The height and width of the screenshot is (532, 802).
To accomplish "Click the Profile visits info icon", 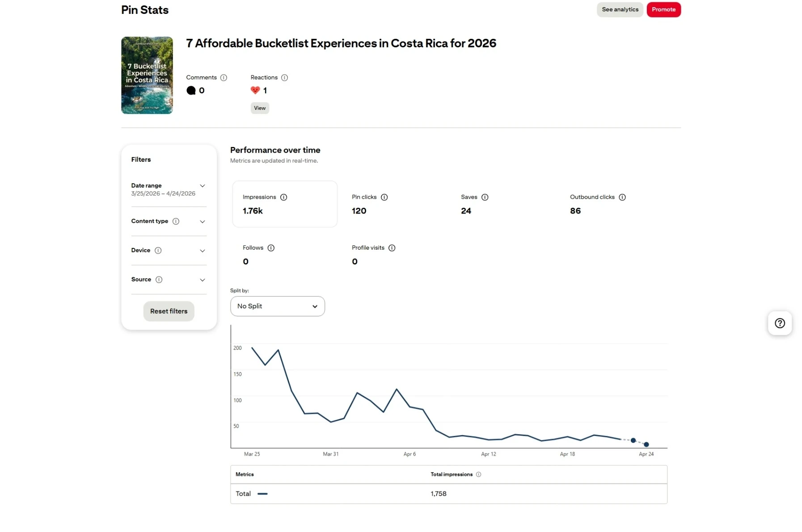I will pos(392,248).
